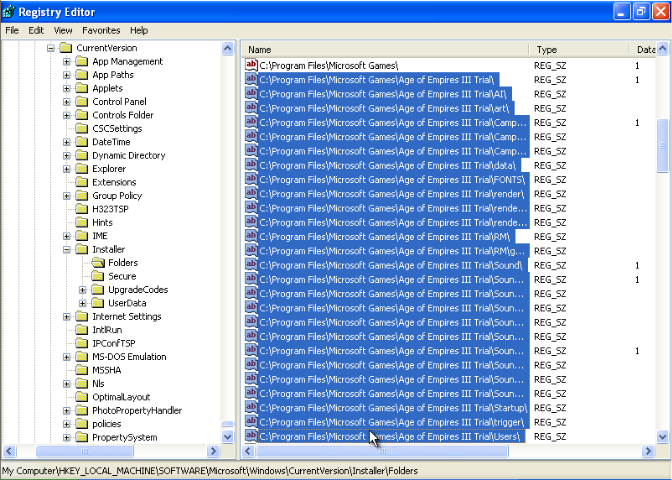Expand the UpgradeCodes key
Screen dimensions: 672x480
pyautogui.click(x=83, y=290)
